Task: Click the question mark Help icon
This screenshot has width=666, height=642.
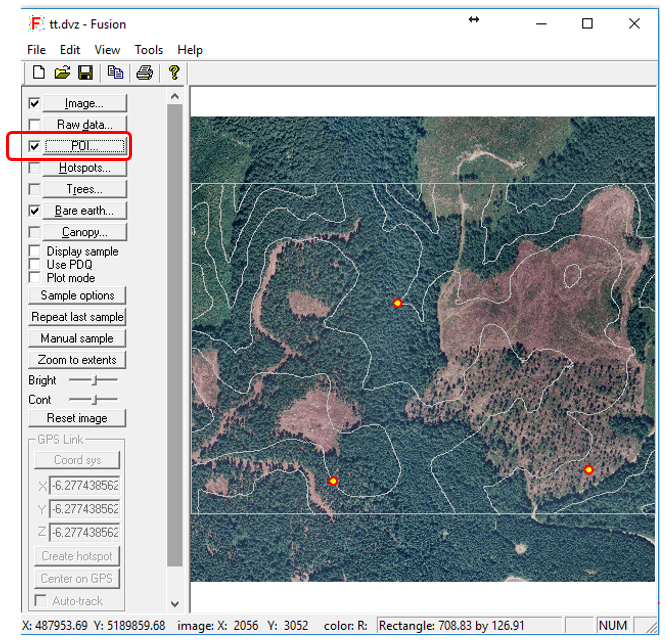Action: [x=174, y=72]
